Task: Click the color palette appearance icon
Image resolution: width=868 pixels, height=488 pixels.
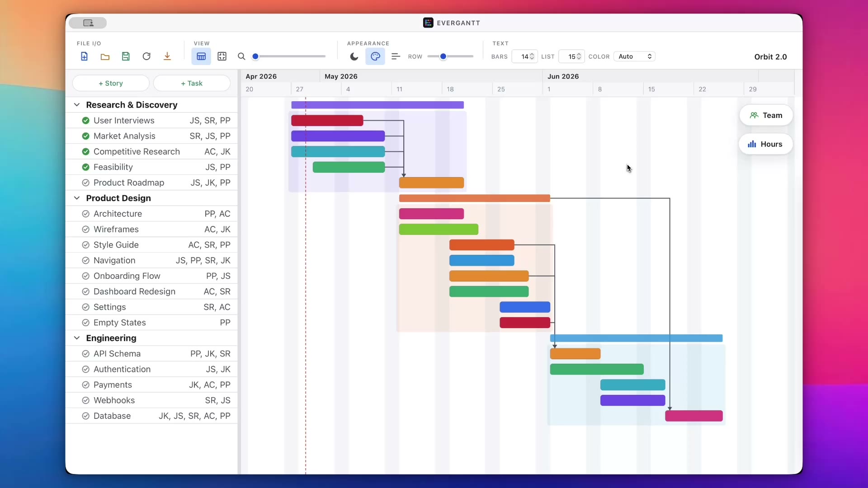Action: tap(375, 56)
